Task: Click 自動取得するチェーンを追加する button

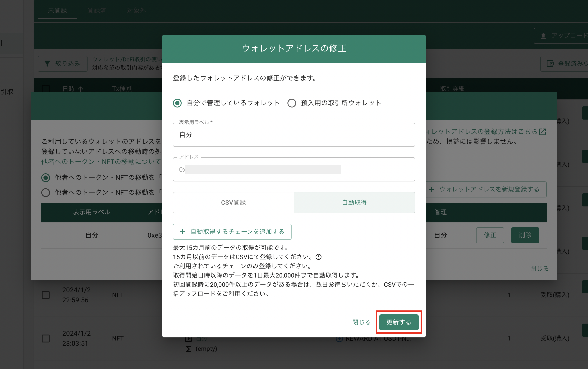Action: click(x=232, y=232)
